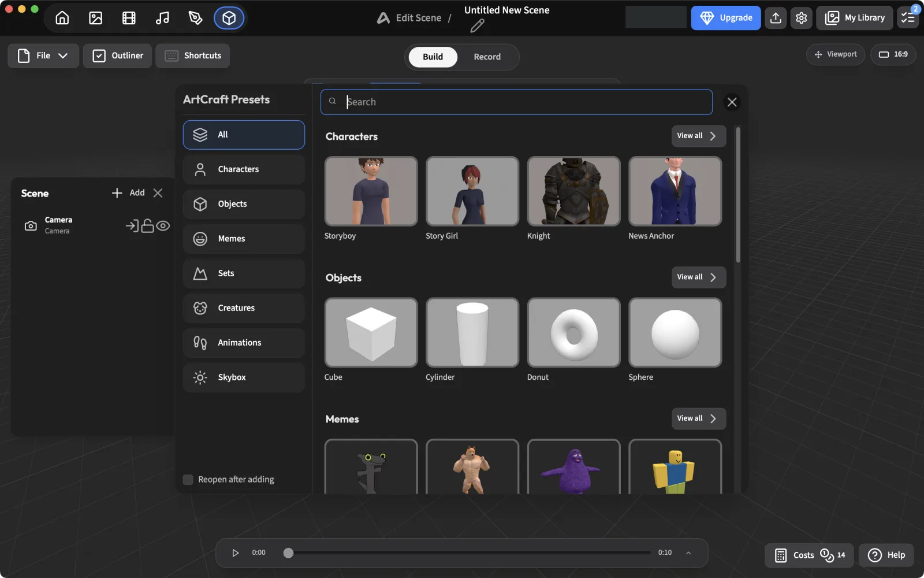This screenshot has width=924, height=578.
Task: Switch to Build mode
Action: [x=433, y=57]
